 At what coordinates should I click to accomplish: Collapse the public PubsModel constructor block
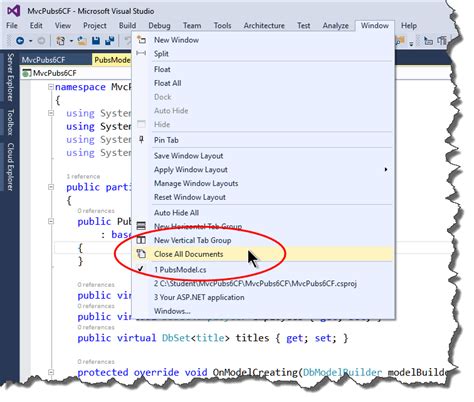pyautogui.click(x=51, y=221)
